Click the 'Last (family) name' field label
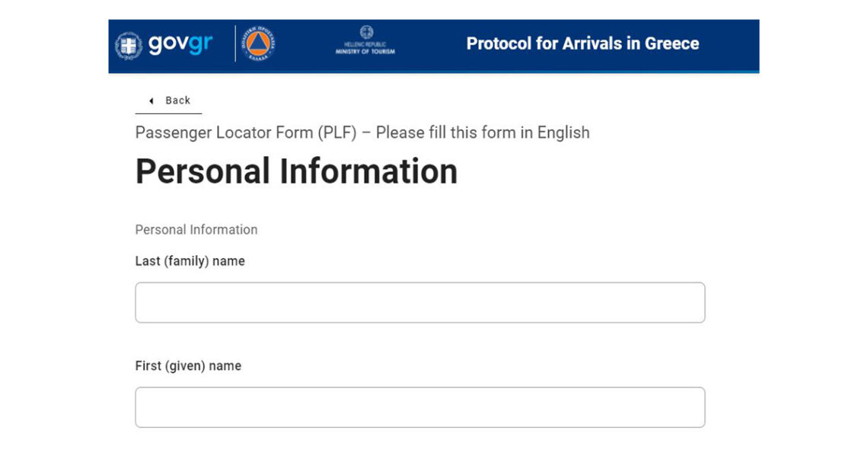 [x=190, y=260]
